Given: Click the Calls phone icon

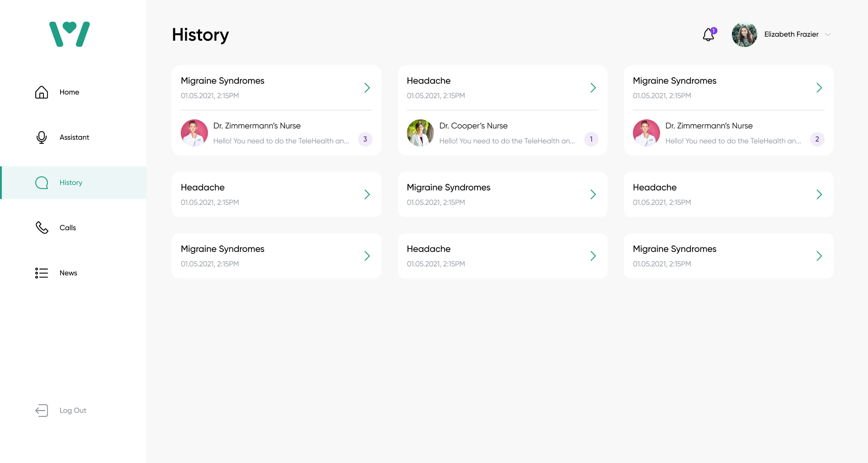Looking at the screenshot, I should [42, 227].
